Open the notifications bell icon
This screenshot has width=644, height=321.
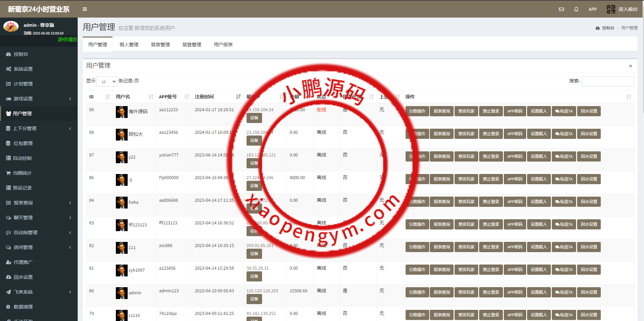click(576, 9)
